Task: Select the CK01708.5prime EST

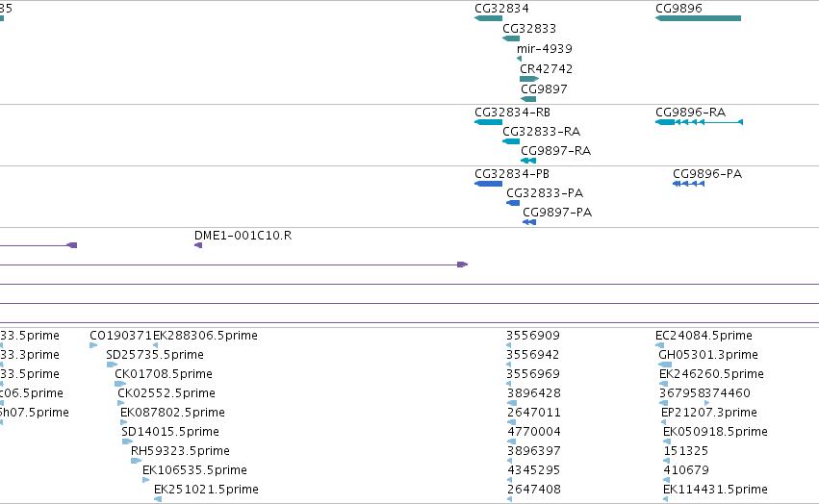Action: tap(164, 374)
